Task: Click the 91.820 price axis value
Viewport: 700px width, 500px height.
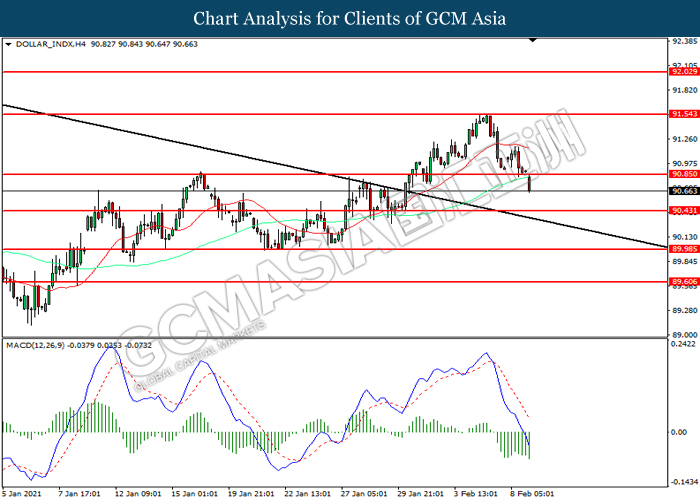Action: tap(685, 90)
